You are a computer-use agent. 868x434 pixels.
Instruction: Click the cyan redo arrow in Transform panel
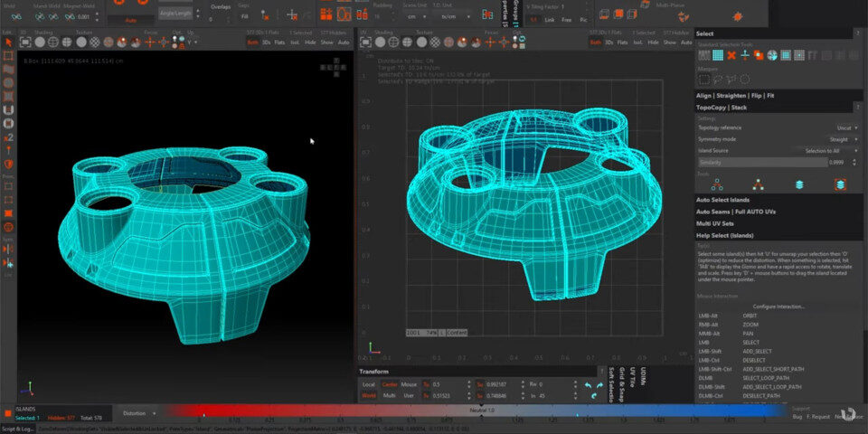[599, 385]
